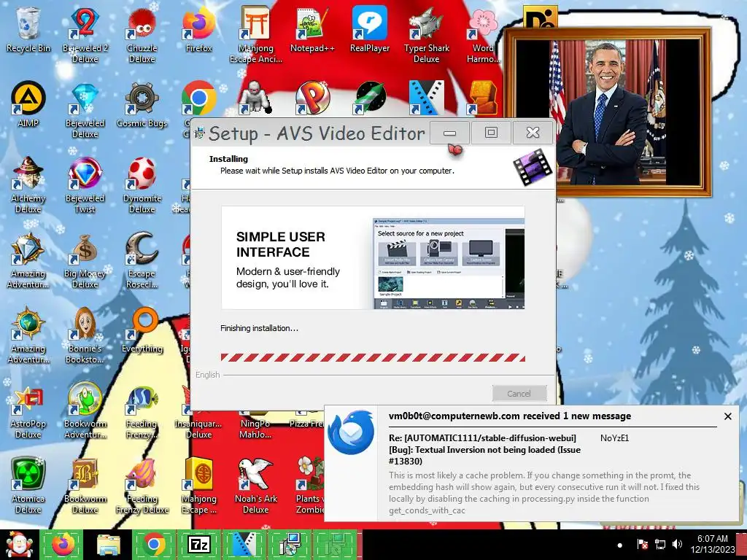This screenshot has width=747, height=560.
Task: Select the Google Chrome desktop shortcut icon
Action: (x=198, y=98)
